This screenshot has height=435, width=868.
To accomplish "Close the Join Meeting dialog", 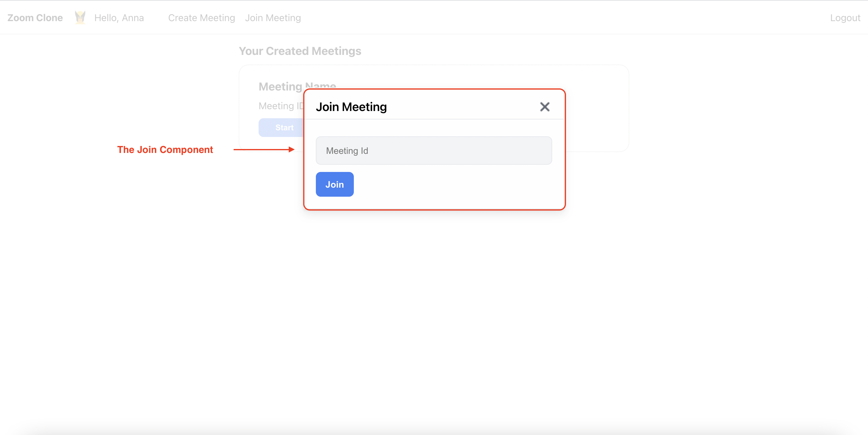I will 545,107.
